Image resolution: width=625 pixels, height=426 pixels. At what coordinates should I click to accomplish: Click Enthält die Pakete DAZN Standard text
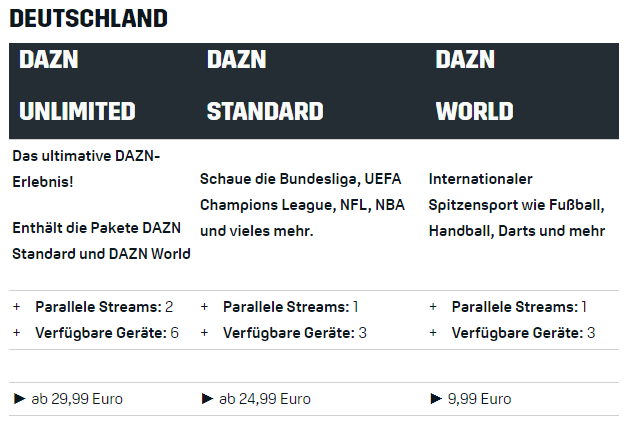tap(101, 241)
